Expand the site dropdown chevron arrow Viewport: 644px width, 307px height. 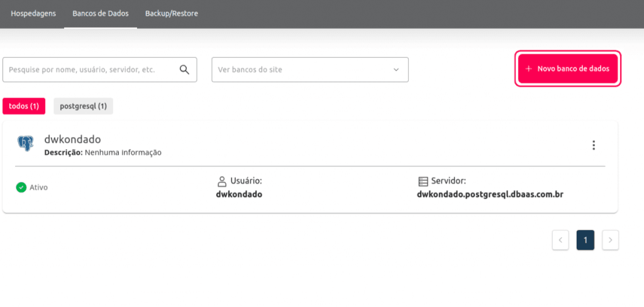pyautogui.click(x=396, y=70)
